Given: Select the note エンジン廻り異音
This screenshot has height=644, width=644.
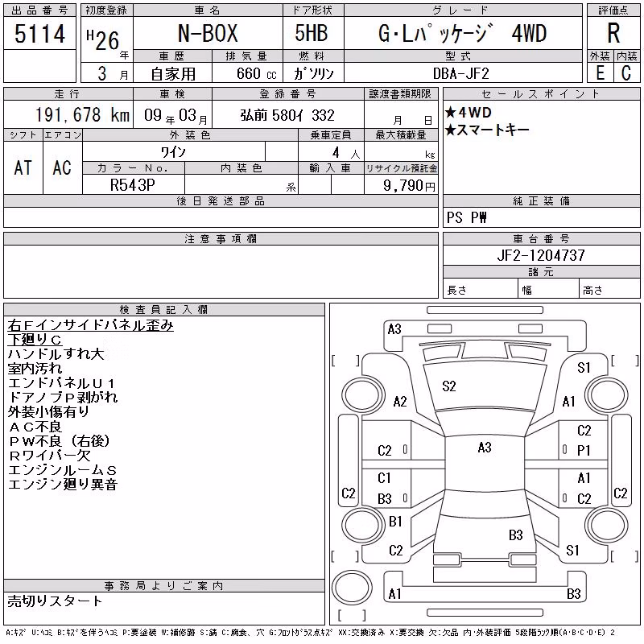Looking at the screenshot, I should pyautogui.click(x=63, y=485).
